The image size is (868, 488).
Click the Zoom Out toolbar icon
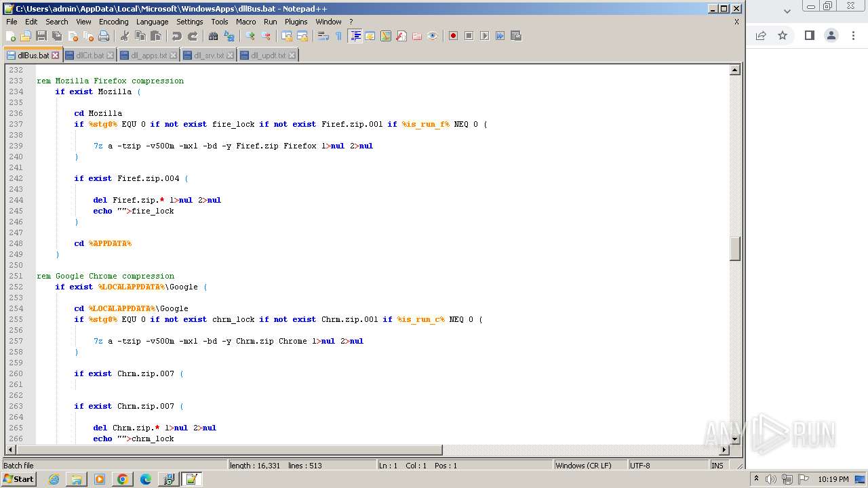tap(266, 36)
